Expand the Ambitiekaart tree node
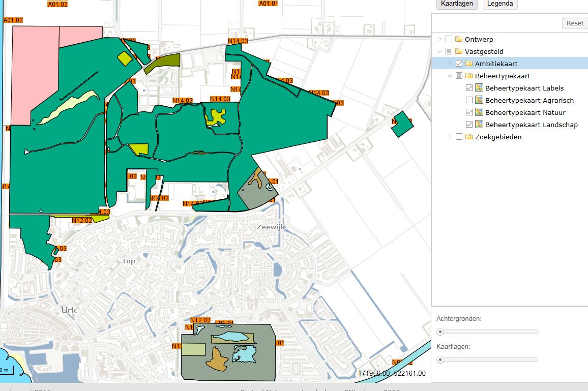This screenshot has height=391, width=588. coord(450,64)
